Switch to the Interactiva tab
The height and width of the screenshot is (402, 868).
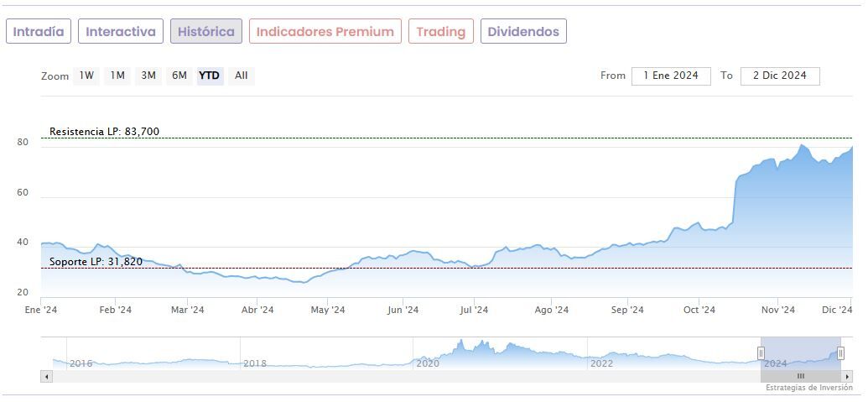(x=121, y=32)
